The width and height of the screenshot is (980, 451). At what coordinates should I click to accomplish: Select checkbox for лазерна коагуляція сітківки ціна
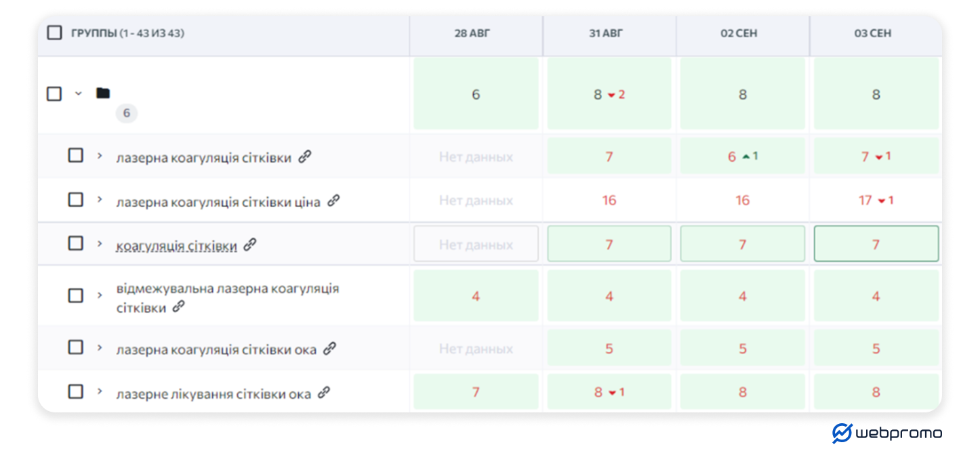click(x=76, y=200)
